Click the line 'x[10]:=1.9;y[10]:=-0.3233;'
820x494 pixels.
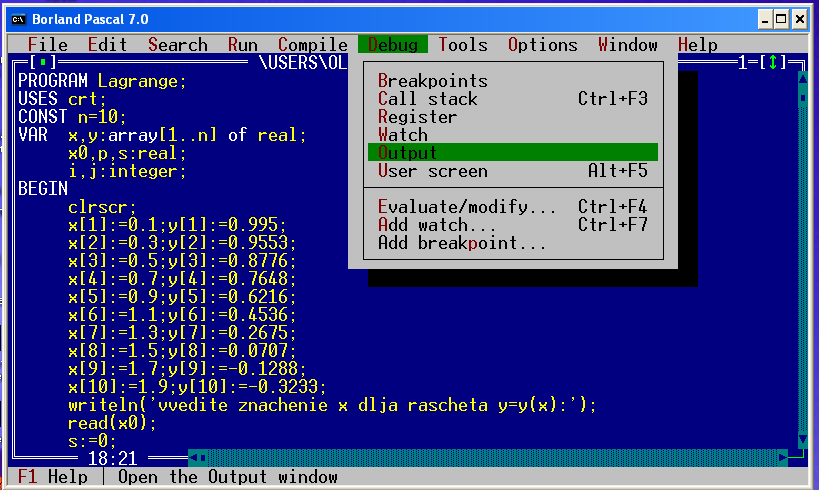(197, 387)
